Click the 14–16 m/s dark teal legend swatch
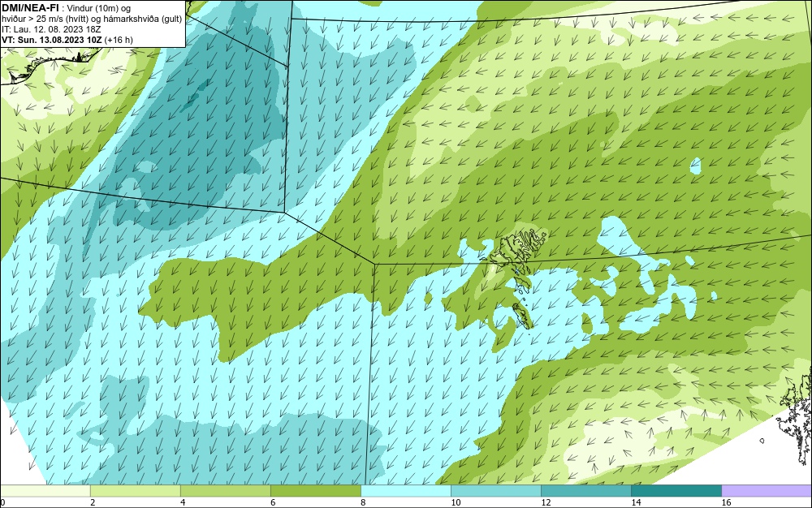Screen dimensions: 812x508 click(x=676, y=490)
